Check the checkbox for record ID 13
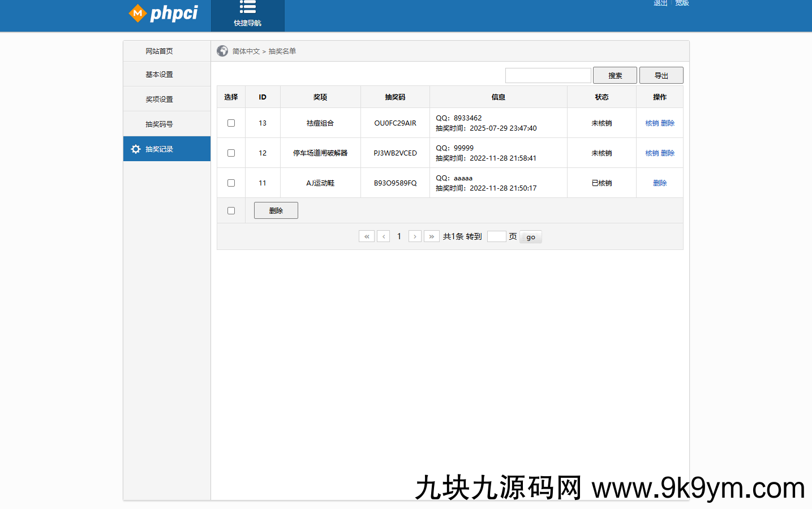Image resolution: width=812 pixels, height=509 pixels. coord(231,123)
